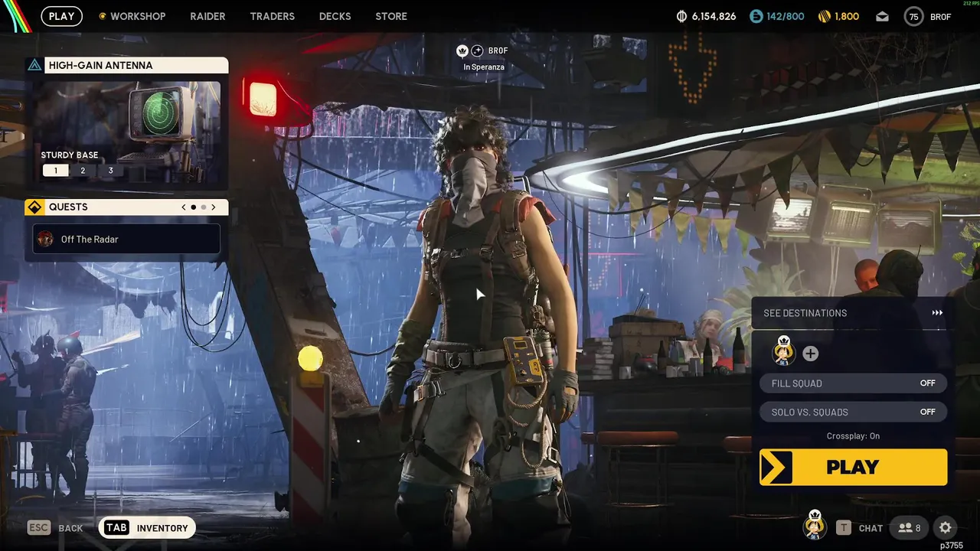
Task: Click the ESC key back icon
Action: click(38, 527)
